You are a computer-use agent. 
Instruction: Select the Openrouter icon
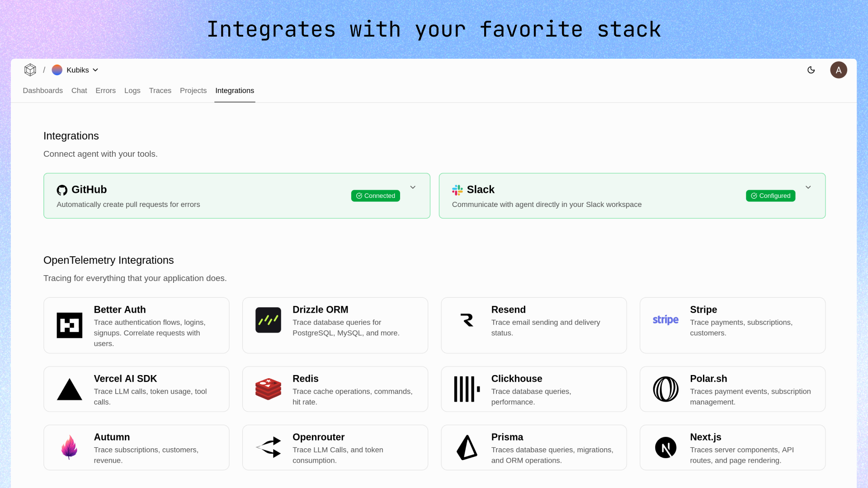pos(268,447)
